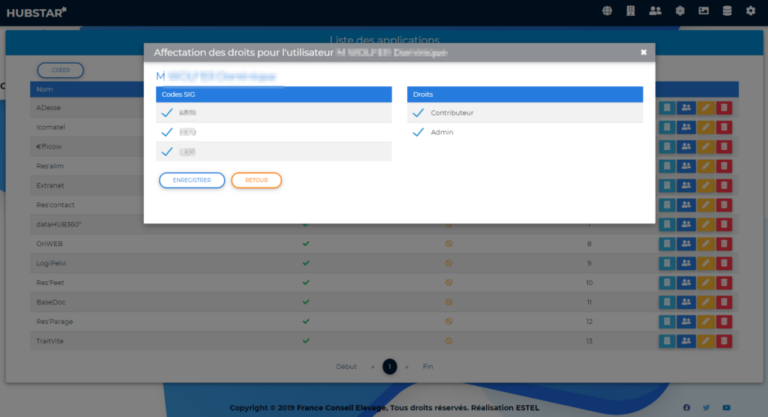
Task: Click yellow edit pencil in Res'Parage row
Action: pyautogui.click(x=705, y=321)
